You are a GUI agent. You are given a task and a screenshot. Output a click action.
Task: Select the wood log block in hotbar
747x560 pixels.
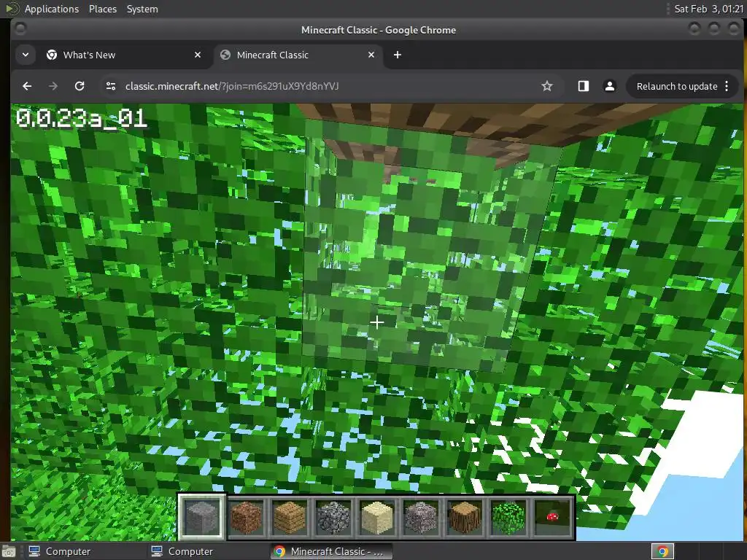[465, 517]
